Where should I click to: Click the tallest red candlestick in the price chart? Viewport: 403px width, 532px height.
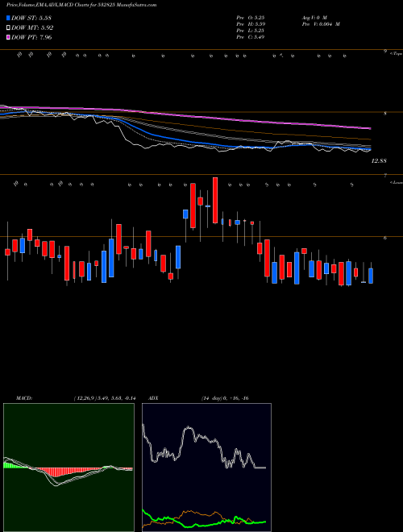click(x=215, y=200)
